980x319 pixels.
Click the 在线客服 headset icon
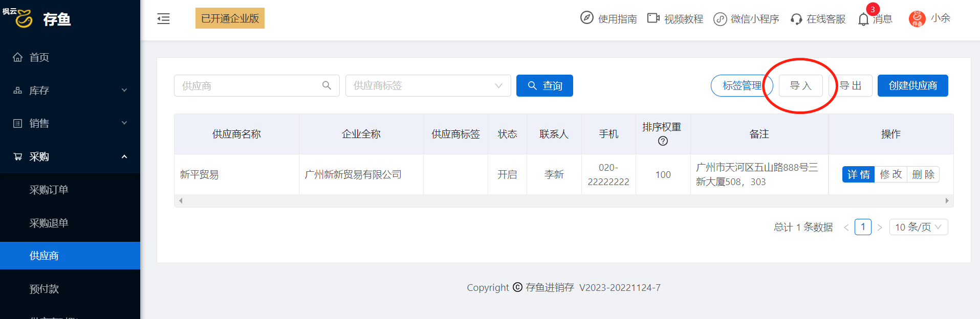pyautogui.click(x=796, y=19)
